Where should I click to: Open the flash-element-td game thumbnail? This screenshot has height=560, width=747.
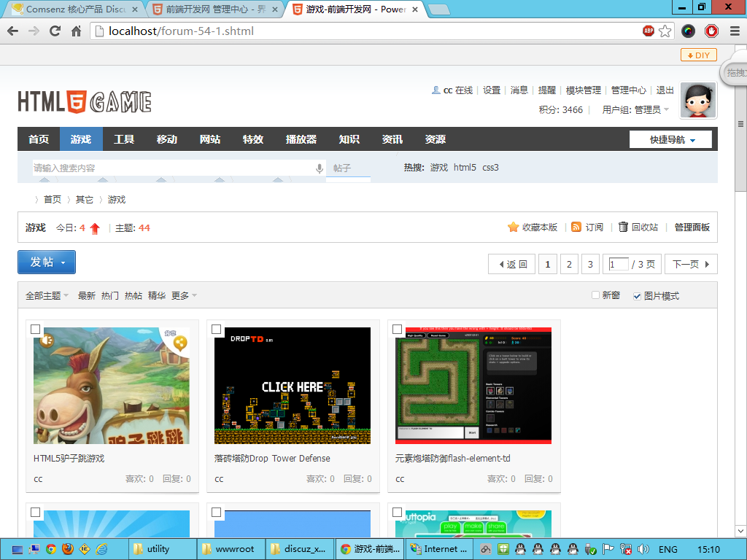pyautogui.click(x=473, y=386)
